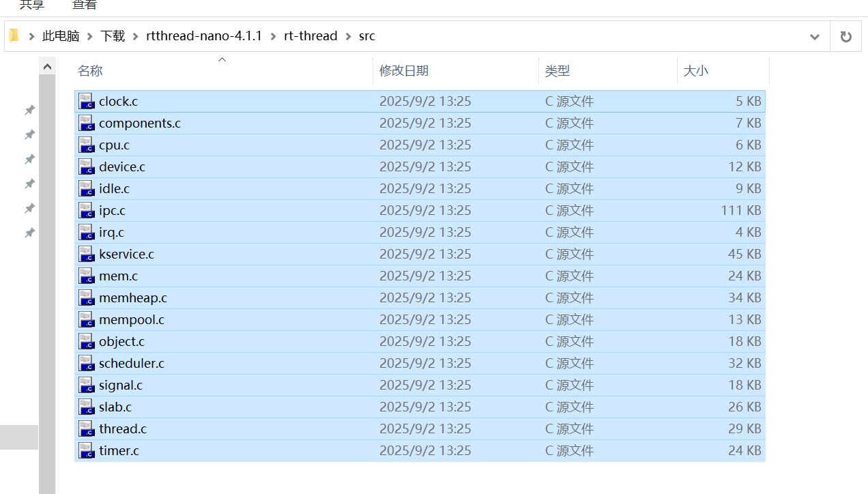Refresh the current folder view

click(846, 37)
